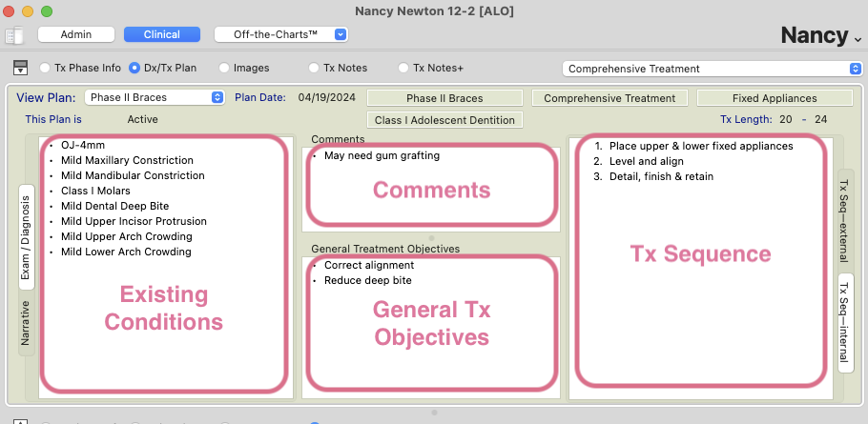
Task: Click the Class I Molars entry
Action: [95, 191]
